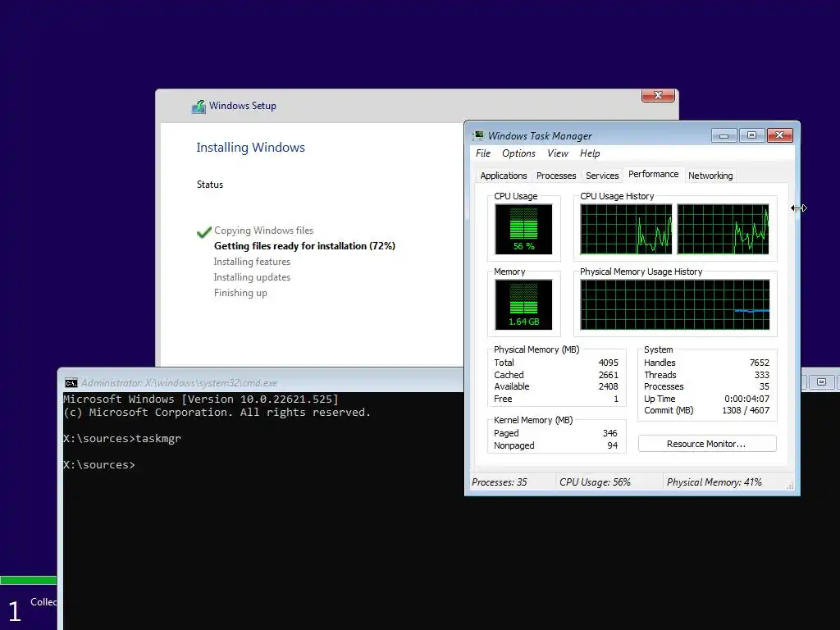The image size is (840, 630).
Task: Click the Available memory value 2408
Action: pyautogui.click(x=608, y=386)
